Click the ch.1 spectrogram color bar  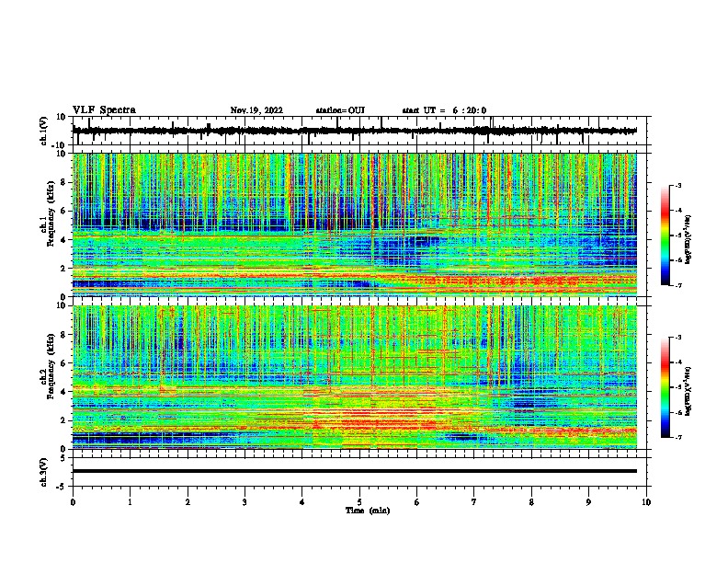tap(665, 236)
